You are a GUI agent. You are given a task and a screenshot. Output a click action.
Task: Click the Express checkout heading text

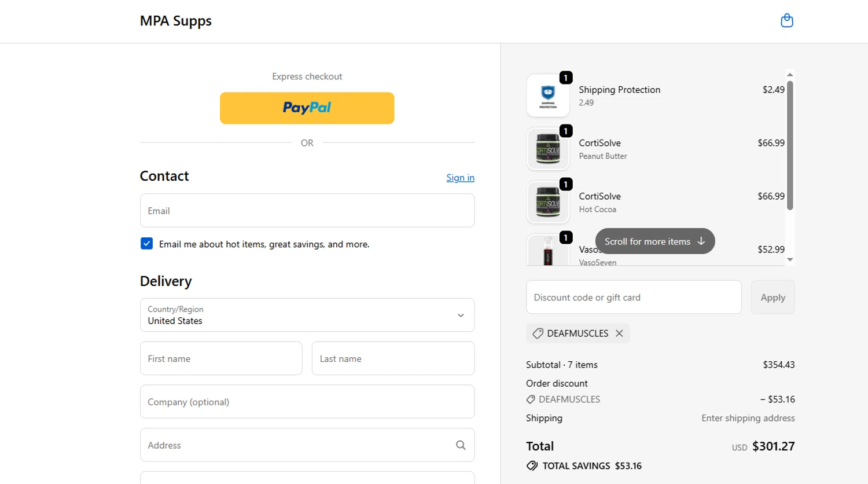[x=307, y=76]
